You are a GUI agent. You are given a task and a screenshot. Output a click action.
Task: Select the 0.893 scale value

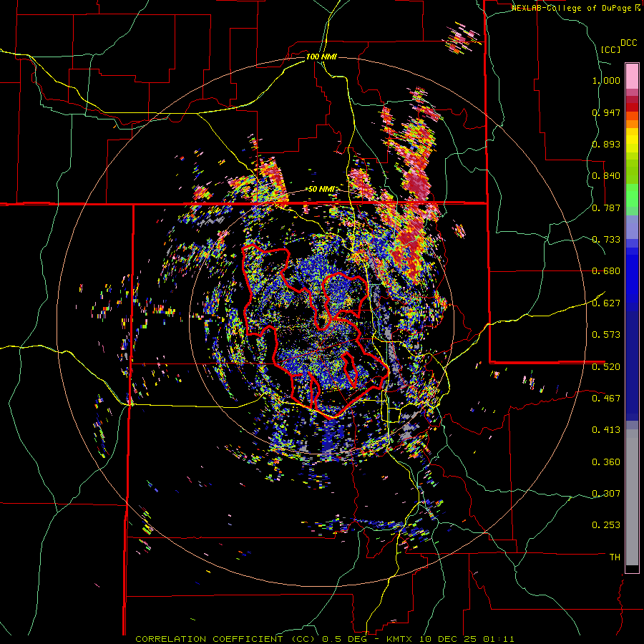[x=606, y=144]
